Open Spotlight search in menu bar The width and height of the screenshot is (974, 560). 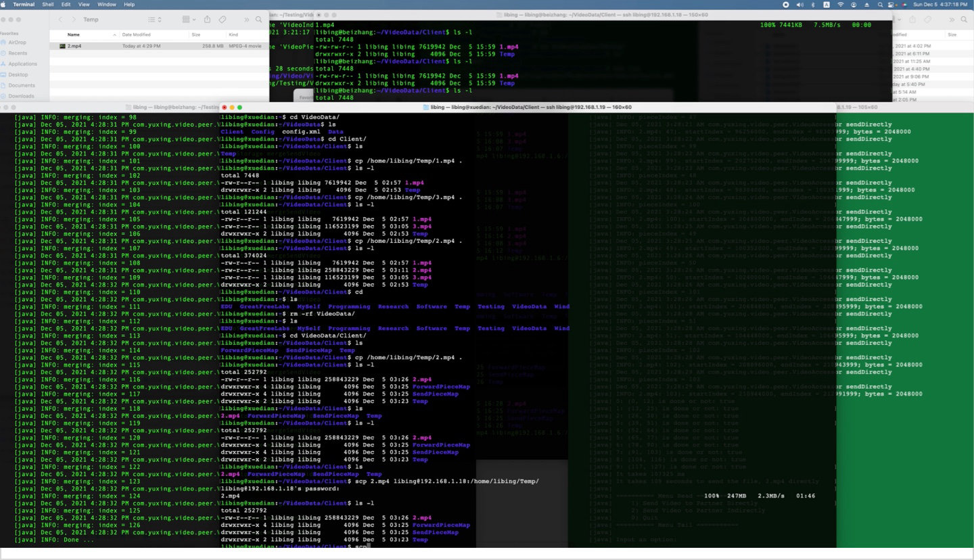click(880, 4)
